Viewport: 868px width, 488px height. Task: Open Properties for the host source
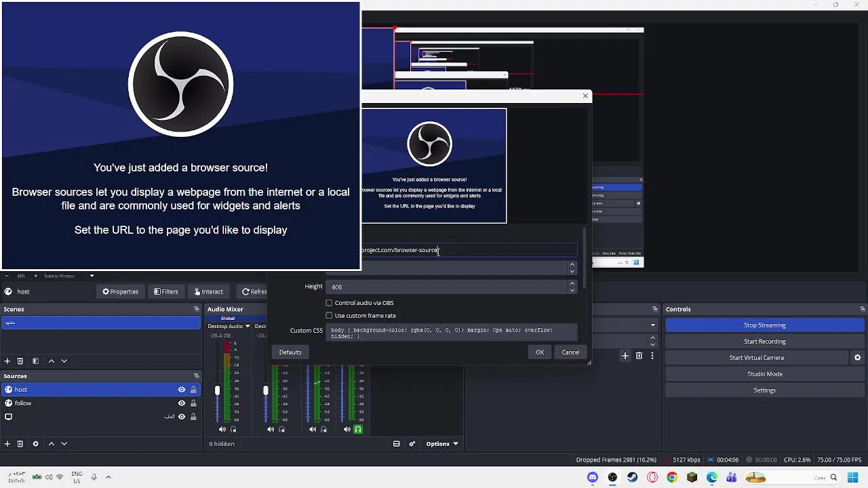coord(120,291)
